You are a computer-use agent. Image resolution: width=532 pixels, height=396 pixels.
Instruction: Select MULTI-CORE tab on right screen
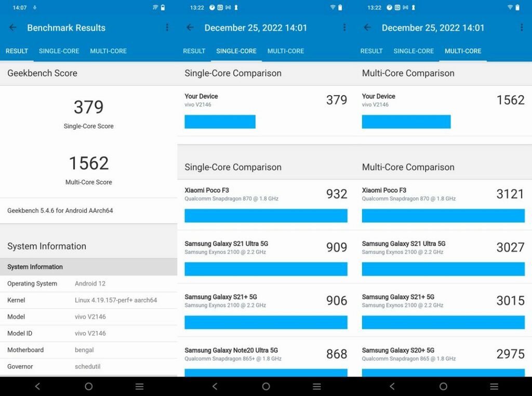(463, 51)
